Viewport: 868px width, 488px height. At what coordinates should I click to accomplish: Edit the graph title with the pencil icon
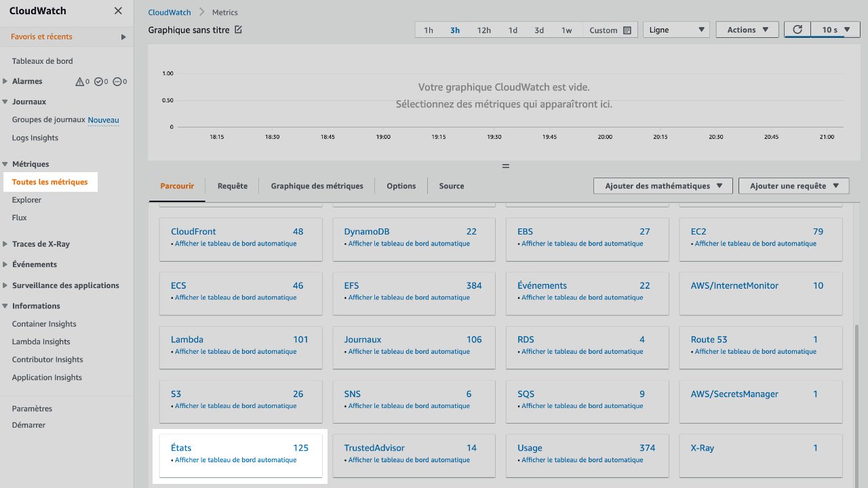[238, 30]
